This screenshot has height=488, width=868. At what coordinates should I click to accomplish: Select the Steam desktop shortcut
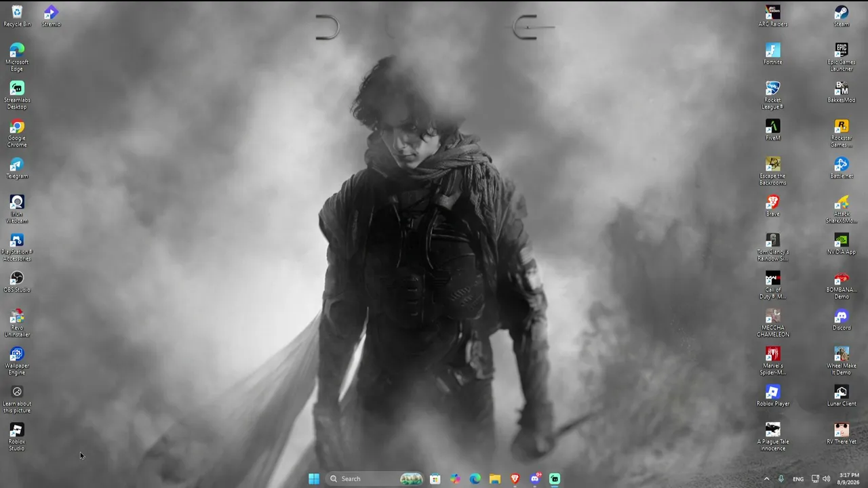pos(842,16)
